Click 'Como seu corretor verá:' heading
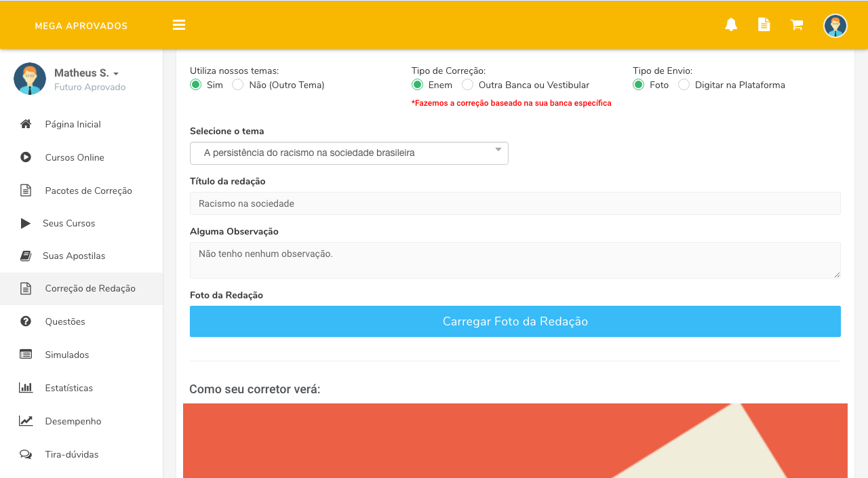Viewport: 868px width, 478px height. [x=255, y=389]
